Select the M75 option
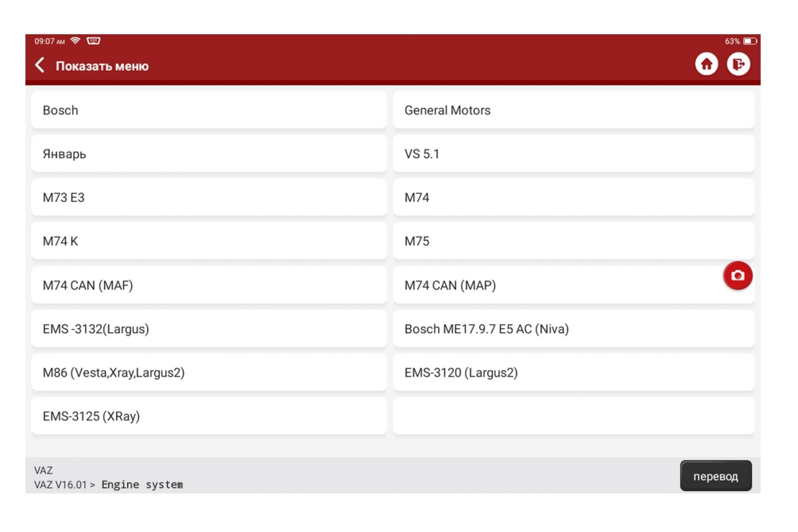 click(x=574, y=241)
